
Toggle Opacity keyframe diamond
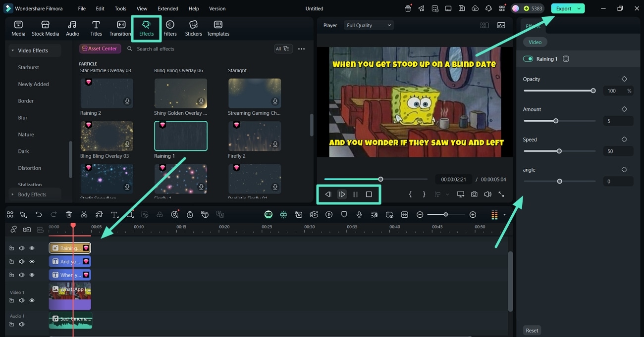(x=624, y=79)
